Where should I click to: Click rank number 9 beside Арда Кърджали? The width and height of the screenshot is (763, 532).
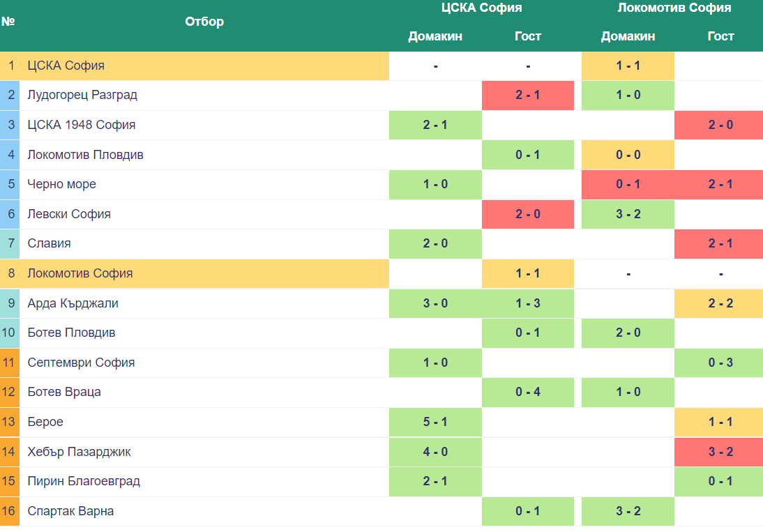click(x=10, y=303)
